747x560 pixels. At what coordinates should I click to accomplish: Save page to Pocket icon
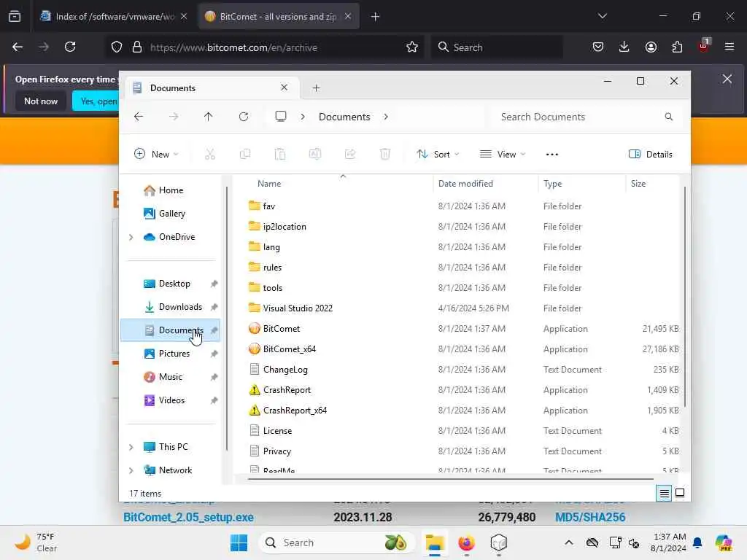pos(598,47)
